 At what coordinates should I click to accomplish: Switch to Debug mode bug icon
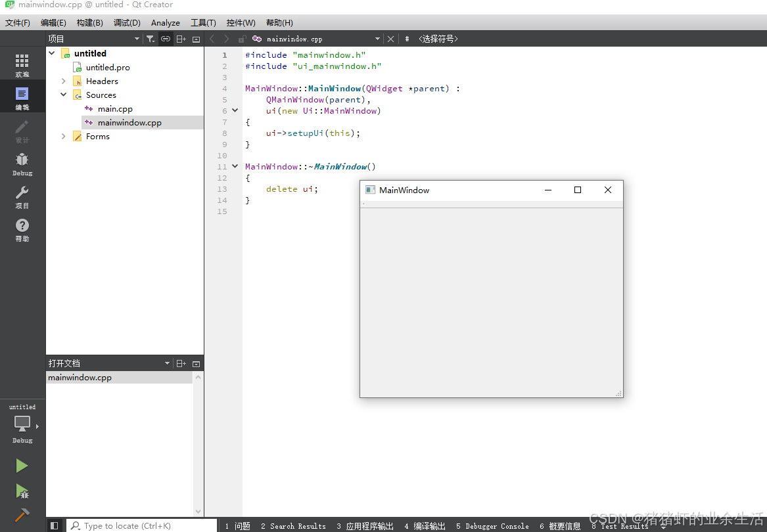click(22, 164)
